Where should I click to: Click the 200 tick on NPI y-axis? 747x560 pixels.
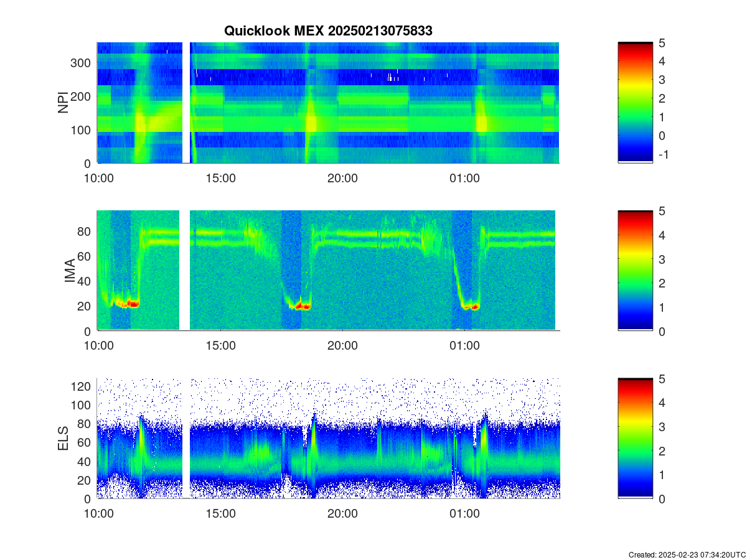tap(82, 96)
